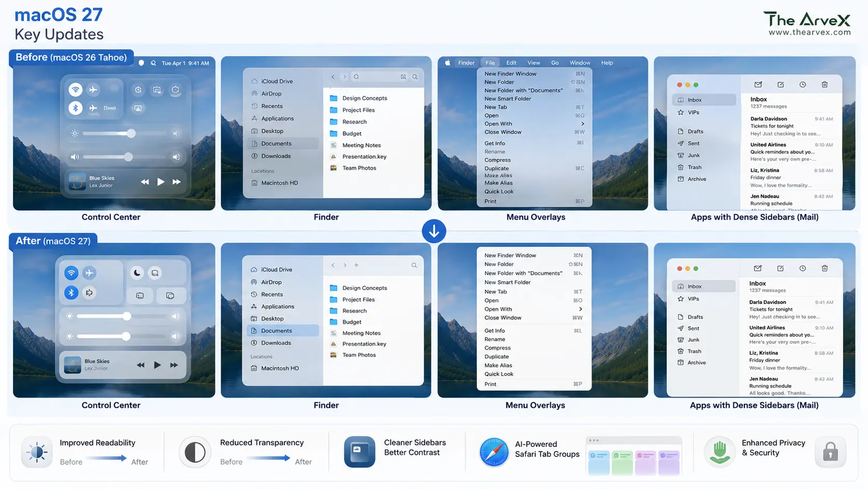Toggle airplane mode in After Control Center
This screenshot has height=489, width=868.
coord(89,273)
